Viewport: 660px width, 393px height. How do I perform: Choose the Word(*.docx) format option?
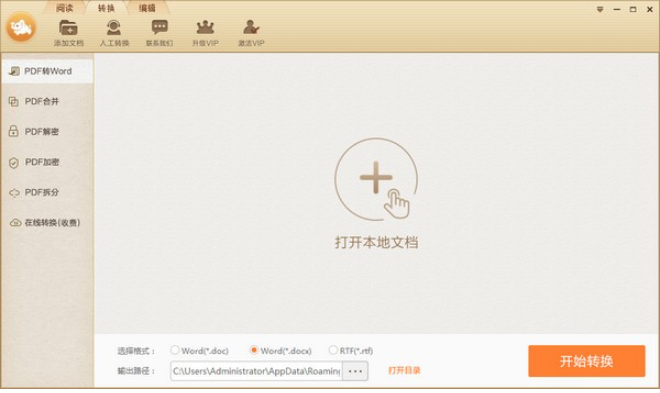point(280,351)
